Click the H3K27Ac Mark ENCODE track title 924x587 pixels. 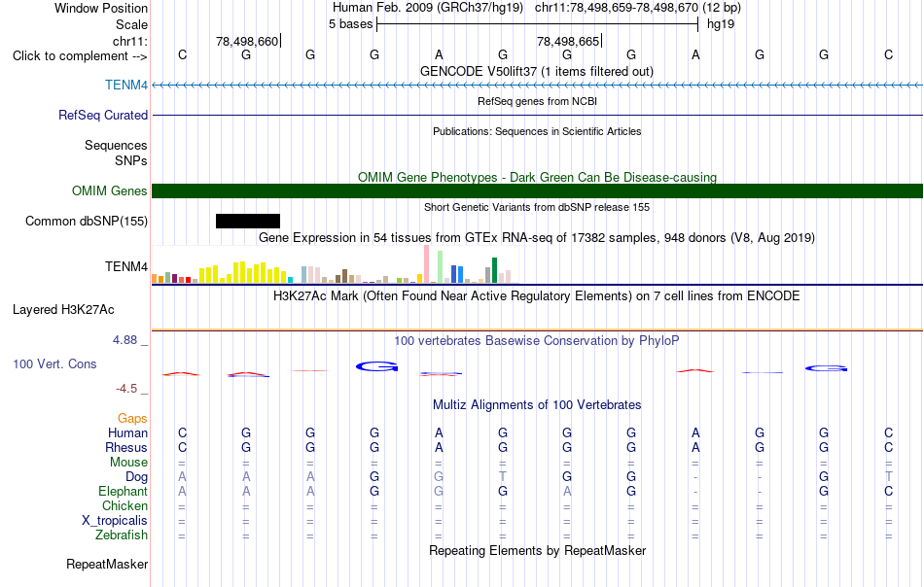tap(537, 295)
